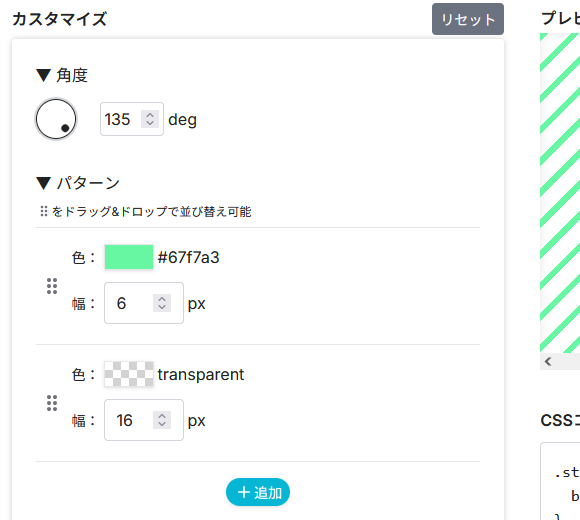The width and height of the screenshot is (580, 520).
Task: Increase the angle with the degree stepper arrow
Action: point(150,115)
